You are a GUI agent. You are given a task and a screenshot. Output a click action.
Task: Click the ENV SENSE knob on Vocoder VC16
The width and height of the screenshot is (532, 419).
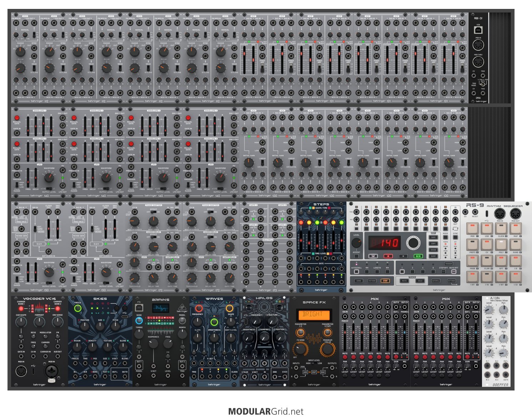(57, 322)
